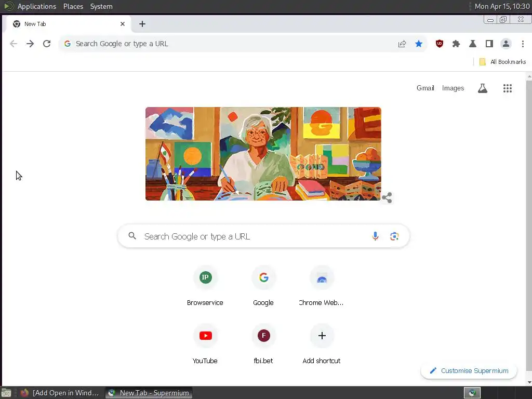Close the New Tab tab

[x=123, y=24]
